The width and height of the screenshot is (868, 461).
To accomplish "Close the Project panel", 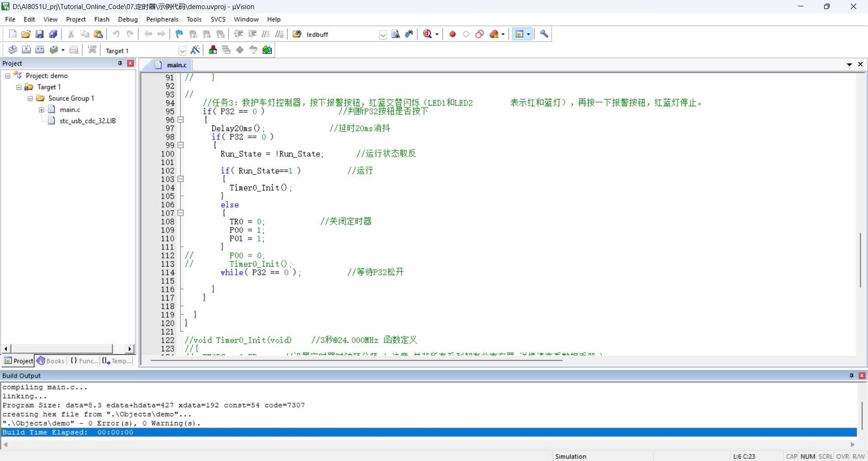I will [131, 63].
